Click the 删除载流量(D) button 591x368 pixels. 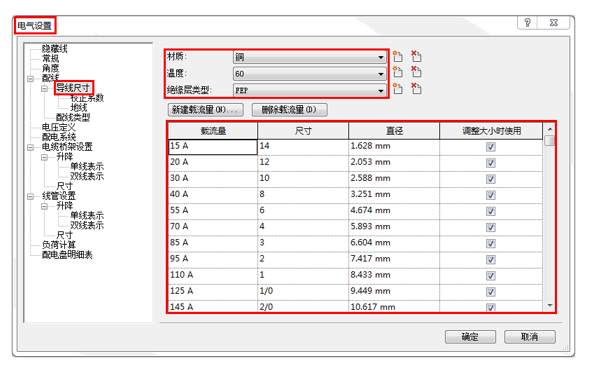tap(289, 110)
